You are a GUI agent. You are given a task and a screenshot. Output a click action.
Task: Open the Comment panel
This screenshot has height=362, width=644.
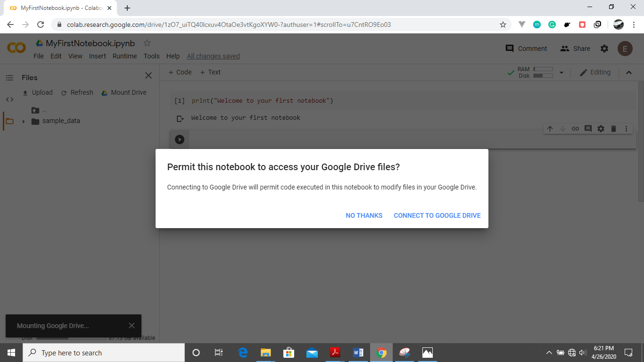pyautogui.click(x=526, y=49)
